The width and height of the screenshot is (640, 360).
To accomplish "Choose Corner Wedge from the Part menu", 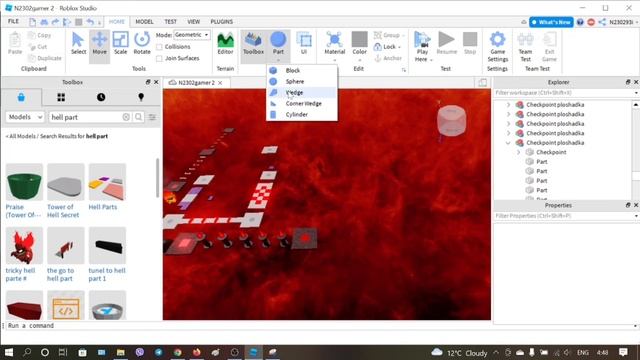I will click(x=302, y=104).
